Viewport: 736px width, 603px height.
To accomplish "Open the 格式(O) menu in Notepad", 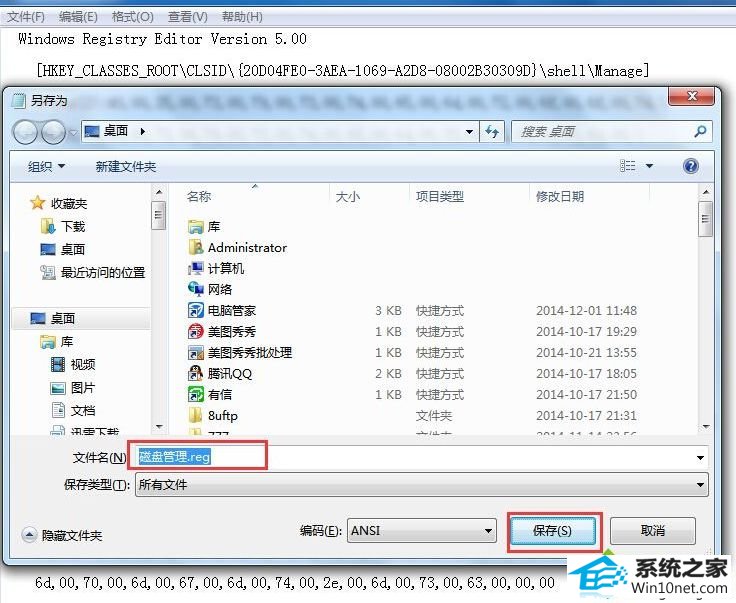I will click(x=132, y=17).
